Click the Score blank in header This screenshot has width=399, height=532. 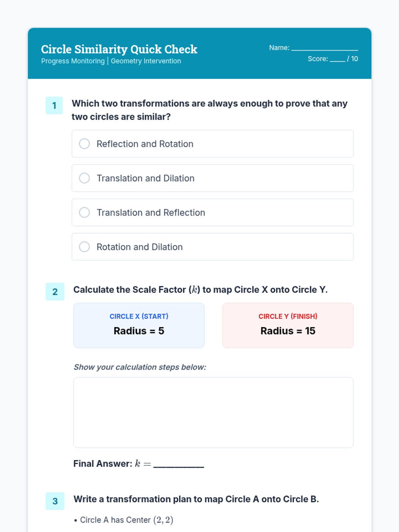click(x=337, y=60)
